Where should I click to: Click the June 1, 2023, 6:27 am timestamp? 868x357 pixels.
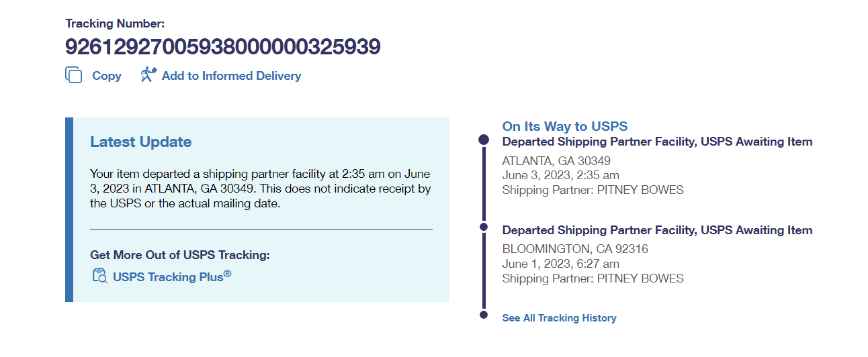click(560, 264)
